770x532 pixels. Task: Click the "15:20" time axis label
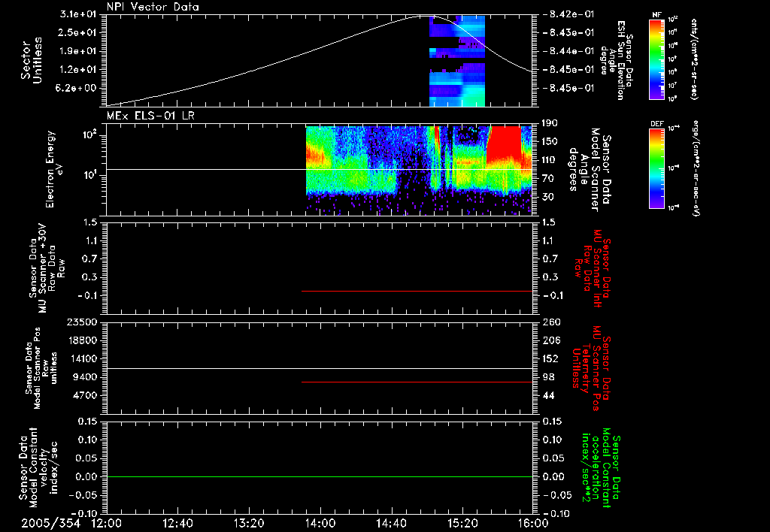coord(462,523)
